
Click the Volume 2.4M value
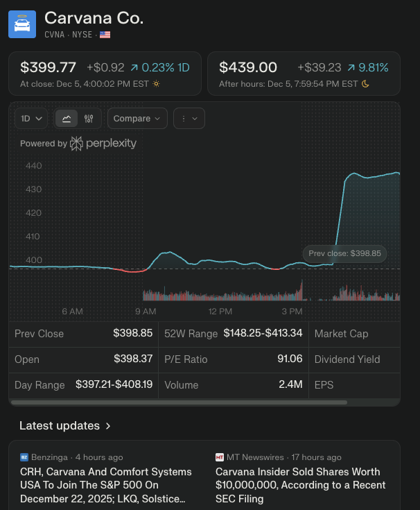pos(290,384)
